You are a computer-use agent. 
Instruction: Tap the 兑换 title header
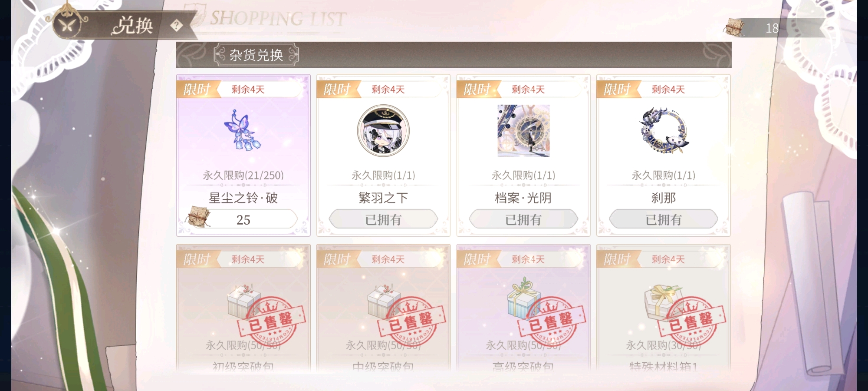coord(132,25)
